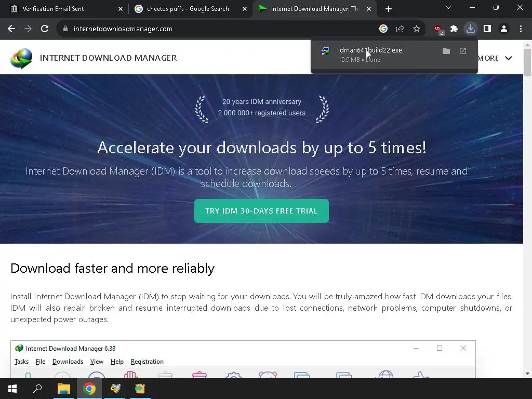Click the browser forward arrow
This screenshot has height=399, width=532.
[x=28, y=29]
